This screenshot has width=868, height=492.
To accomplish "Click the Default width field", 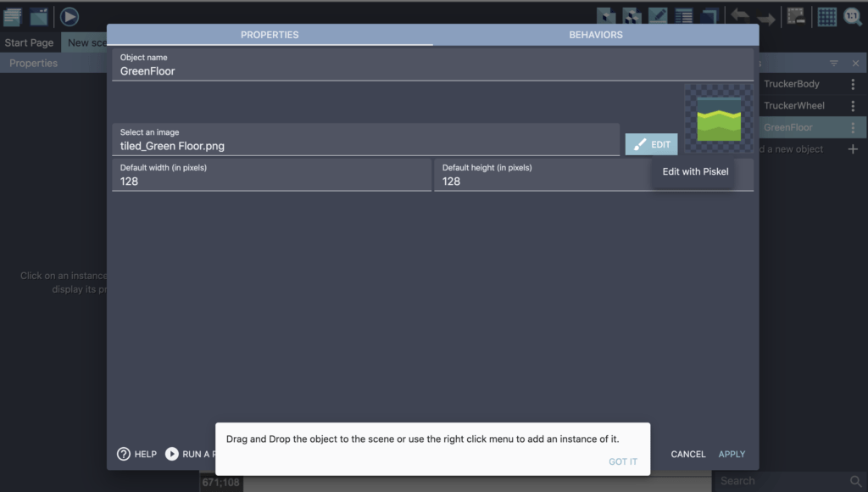I will click(272, 175).
